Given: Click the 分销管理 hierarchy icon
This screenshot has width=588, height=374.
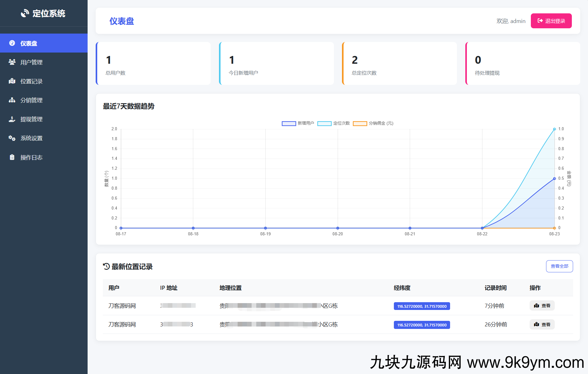Looking at the screenshot, I should (x=12, y=100).
